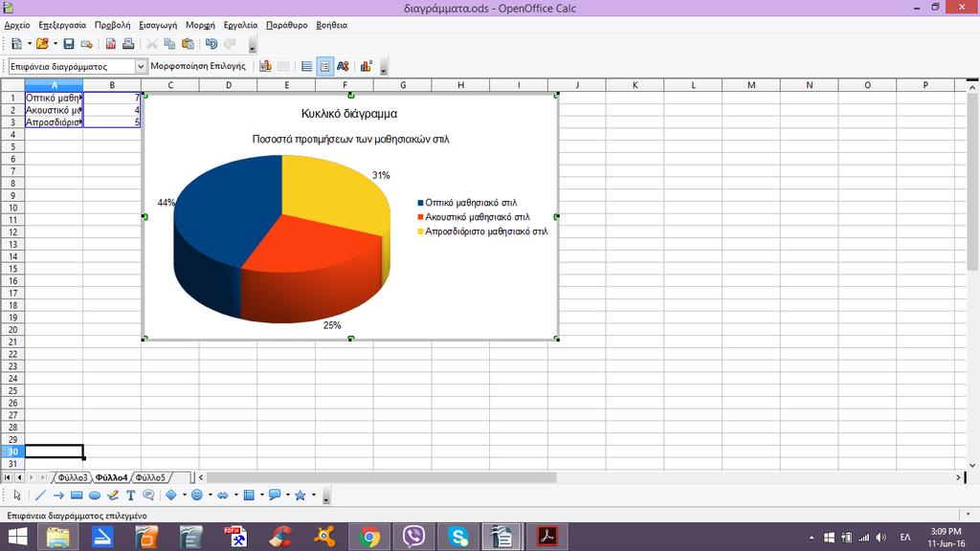Viewport: 980px width, 551px height.
Task: Click the Scale Text icon
Action: [x=343, y=66]
